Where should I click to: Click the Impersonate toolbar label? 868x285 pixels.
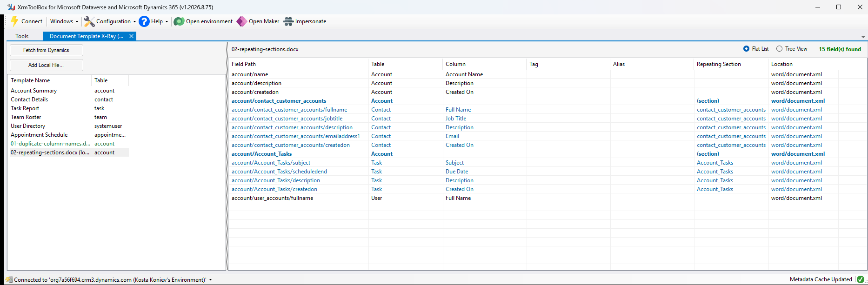point(311,21)
